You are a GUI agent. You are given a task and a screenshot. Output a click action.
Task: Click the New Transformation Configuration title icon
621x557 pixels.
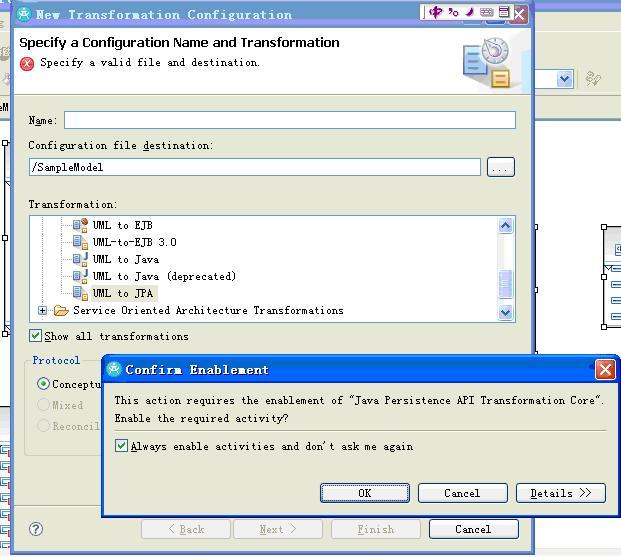click(24, 15)
